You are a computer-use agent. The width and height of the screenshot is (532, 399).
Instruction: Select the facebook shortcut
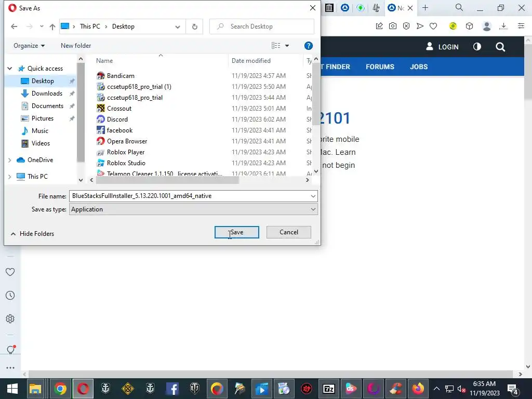[x=119, y=130]
